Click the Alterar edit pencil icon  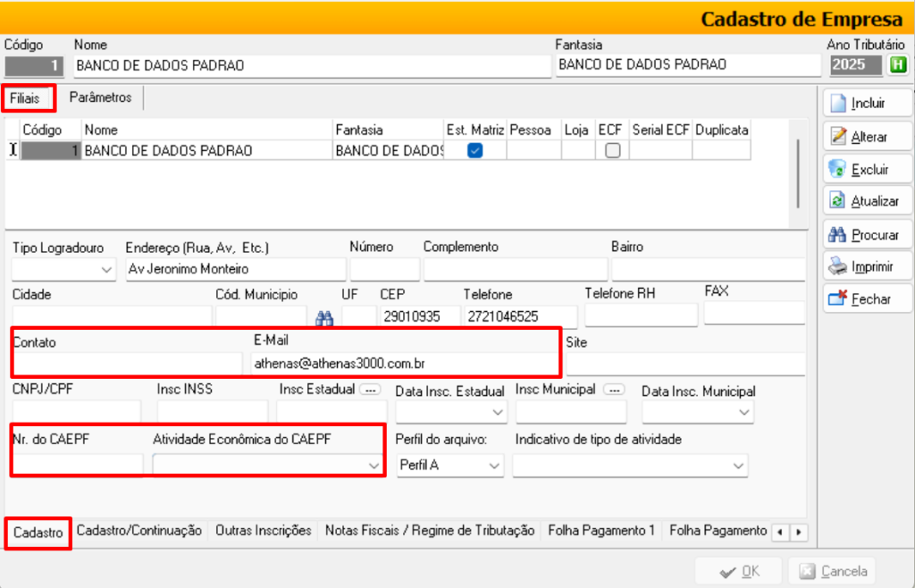coord(838,136)
